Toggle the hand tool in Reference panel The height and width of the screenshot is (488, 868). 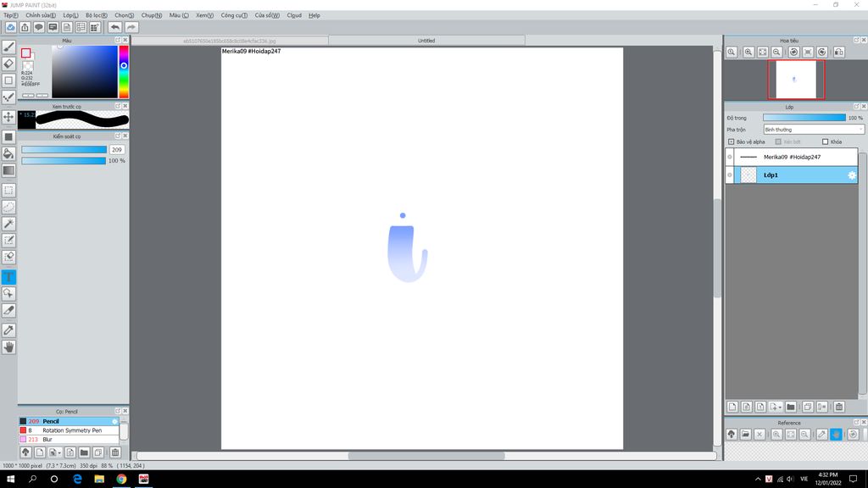pos(836,435)
